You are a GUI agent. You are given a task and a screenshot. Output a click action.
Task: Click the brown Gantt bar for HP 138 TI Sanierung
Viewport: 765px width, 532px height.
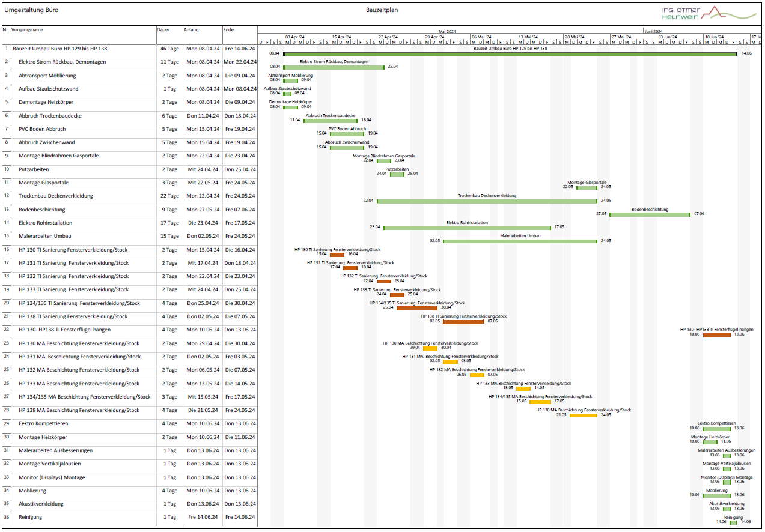pos(463,321)
